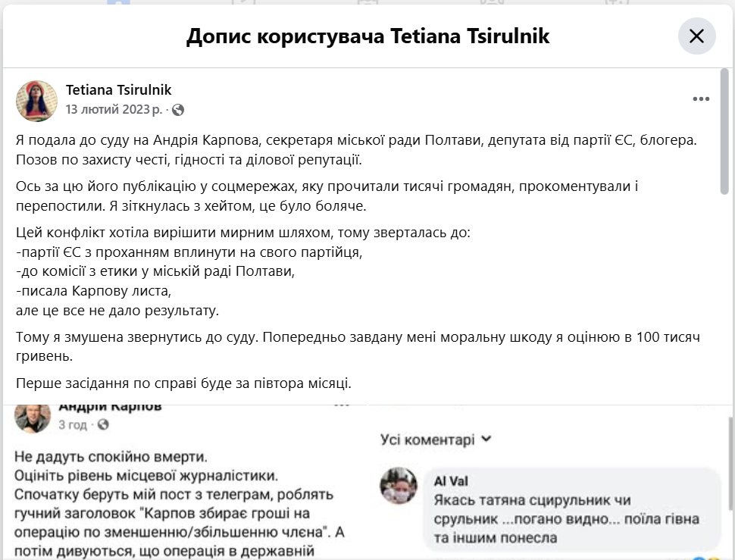Open the three-dot post options menu
Image resolution: width=735 pixels, height=560 pixels.
pos(701,99)
